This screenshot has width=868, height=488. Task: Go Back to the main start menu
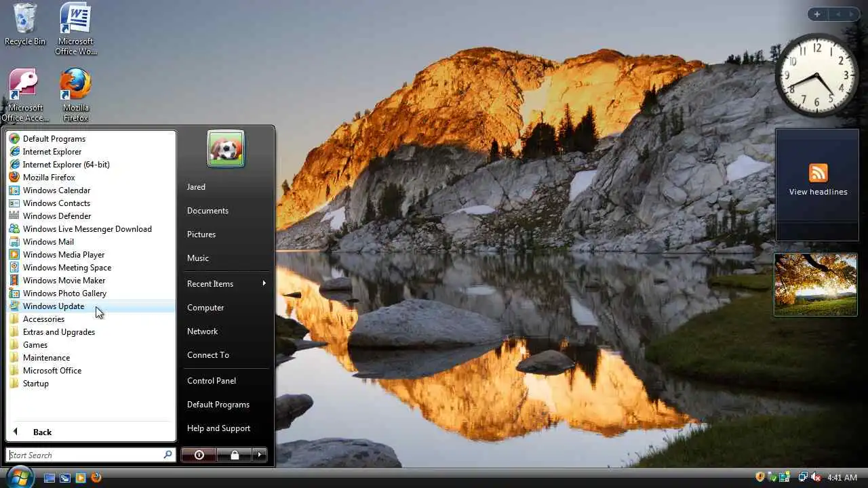[91, 432]
